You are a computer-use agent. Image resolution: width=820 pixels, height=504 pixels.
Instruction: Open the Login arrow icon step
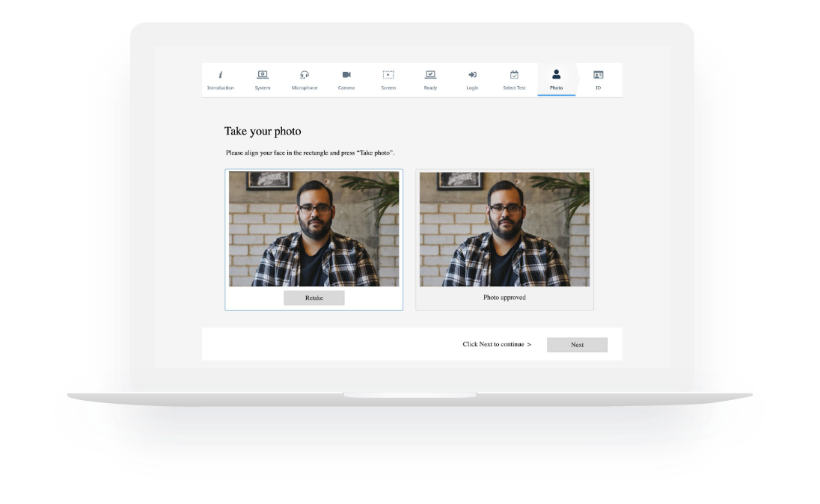(x=472, y=75)
